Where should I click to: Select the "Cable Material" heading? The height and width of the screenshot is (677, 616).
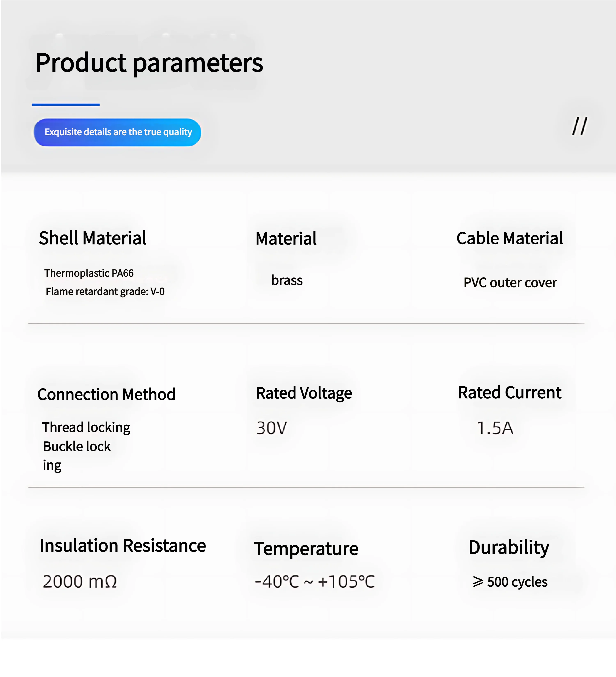coord(510,238)
